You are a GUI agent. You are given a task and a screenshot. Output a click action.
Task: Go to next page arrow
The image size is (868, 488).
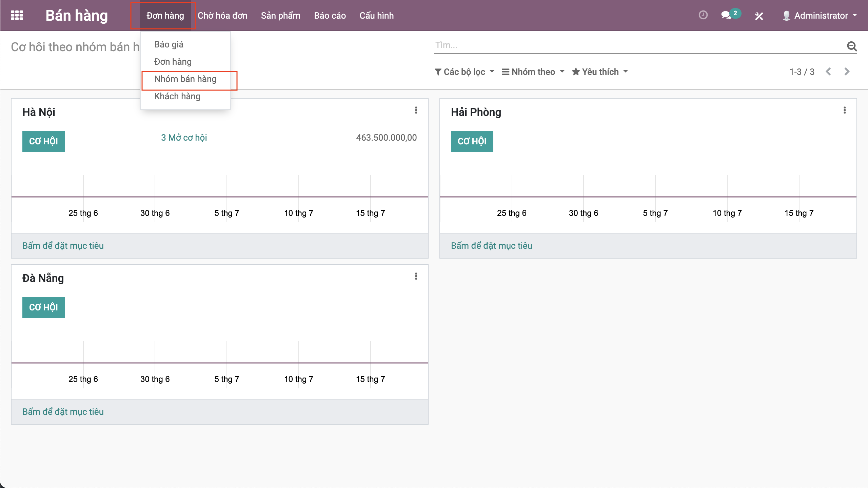click(x=847, y=72)
